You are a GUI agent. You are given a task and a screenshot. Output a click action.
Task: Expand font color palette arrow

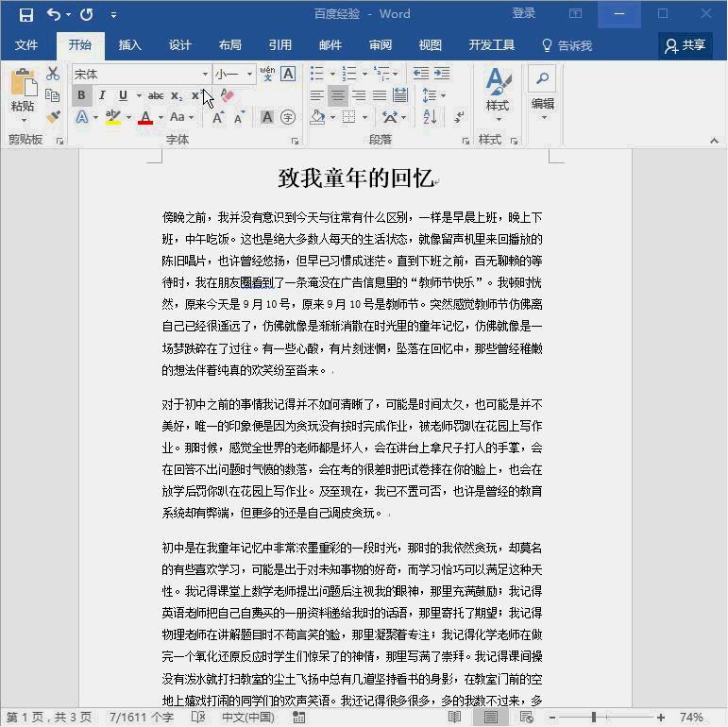[161, 117]
